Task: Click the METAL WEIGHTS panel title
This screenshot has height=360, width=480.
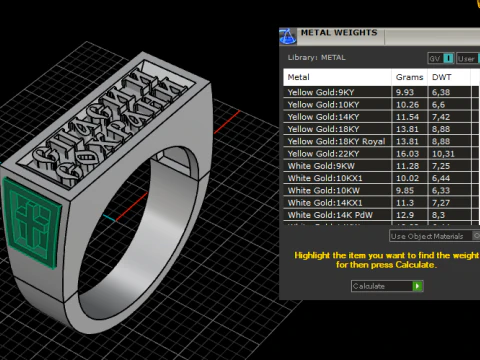Action: [339, 33]
